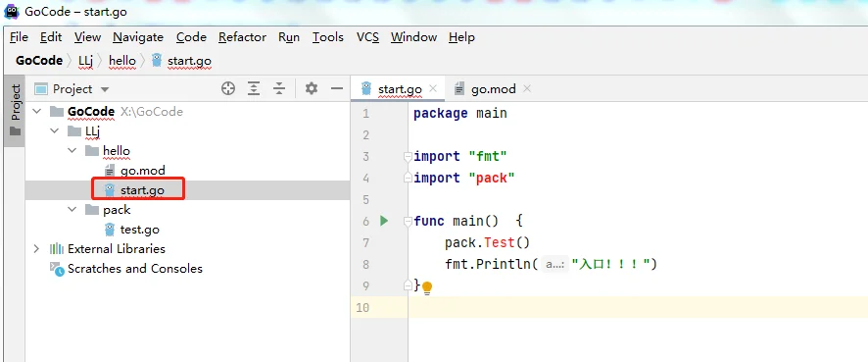Image resolution: width=868 pixels, height=362 pixels.
Task: Select the pack folder in tree
Action: coord(117,210)
